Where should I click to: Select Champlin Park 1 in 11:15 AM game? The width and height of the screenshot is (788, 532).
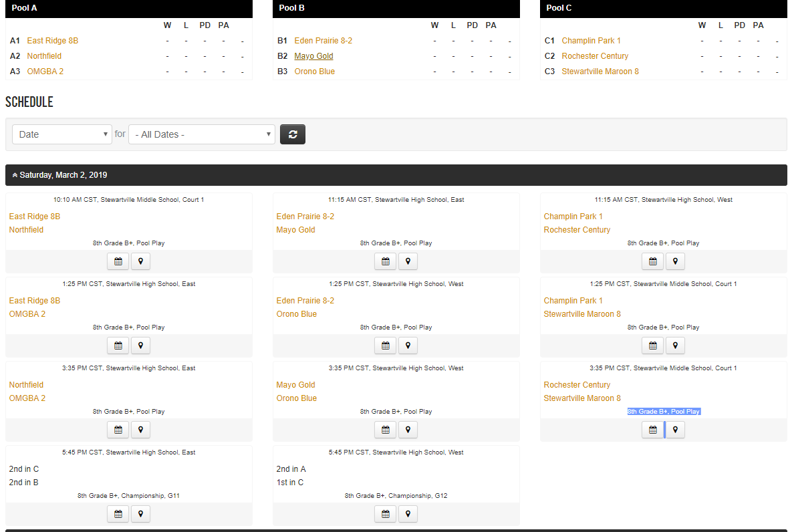573,217
